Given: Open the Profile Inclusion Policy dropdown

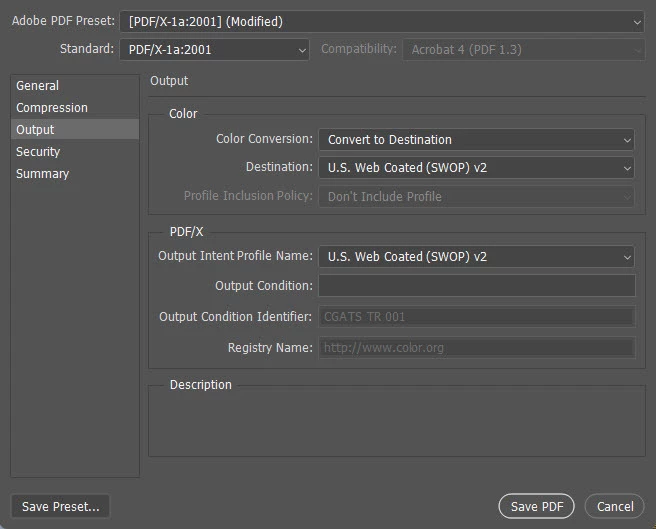Looking at the screenshot, I should (x=476, y=196).
